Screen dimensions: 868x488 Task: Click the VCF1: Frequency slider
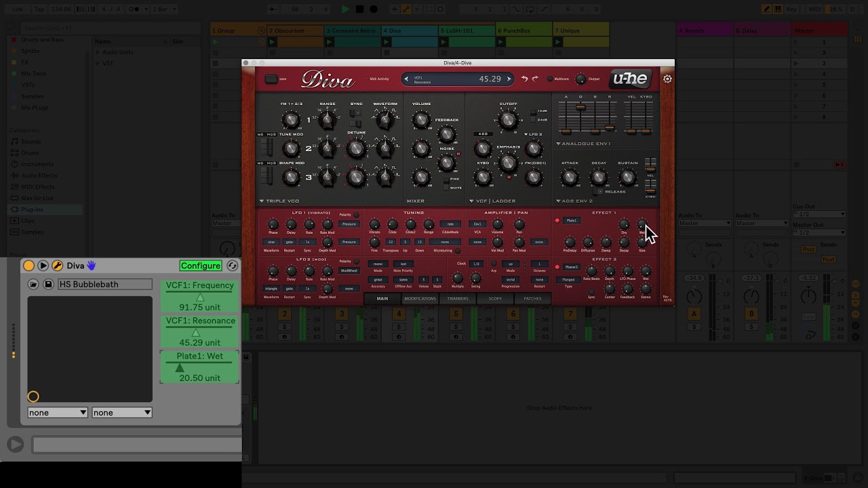click(x=200, y=296)
